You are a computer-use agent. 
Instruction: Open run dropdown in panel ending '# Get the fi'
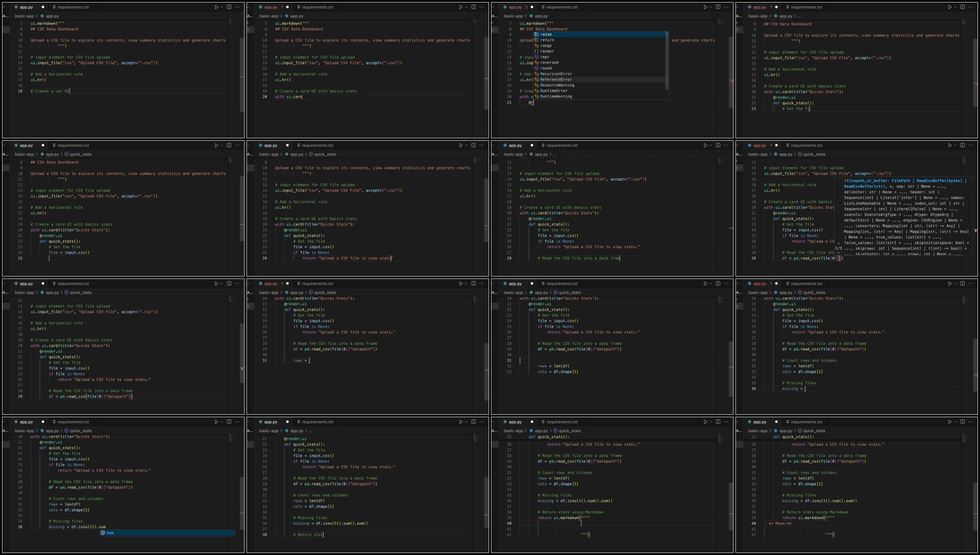point(955,7)
